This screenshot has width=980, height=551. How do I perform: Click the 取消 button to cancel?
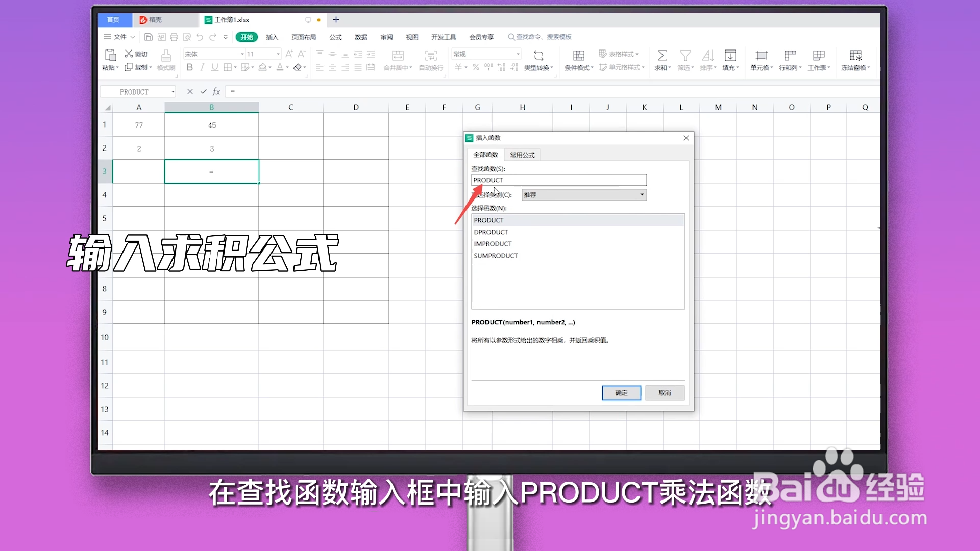coord(664,393)
